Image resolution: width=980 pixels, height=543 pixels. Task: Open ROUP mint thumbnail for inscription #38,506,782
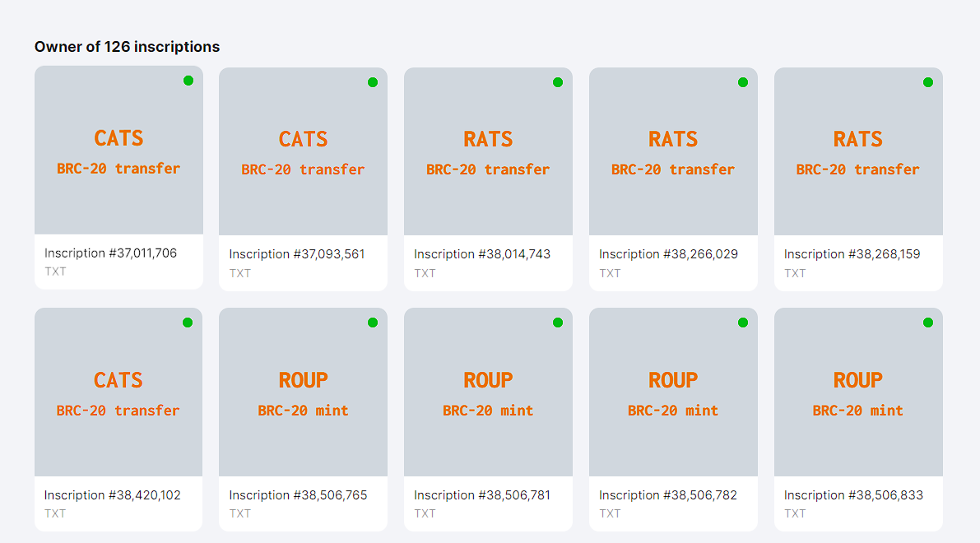tap(673, 392)
